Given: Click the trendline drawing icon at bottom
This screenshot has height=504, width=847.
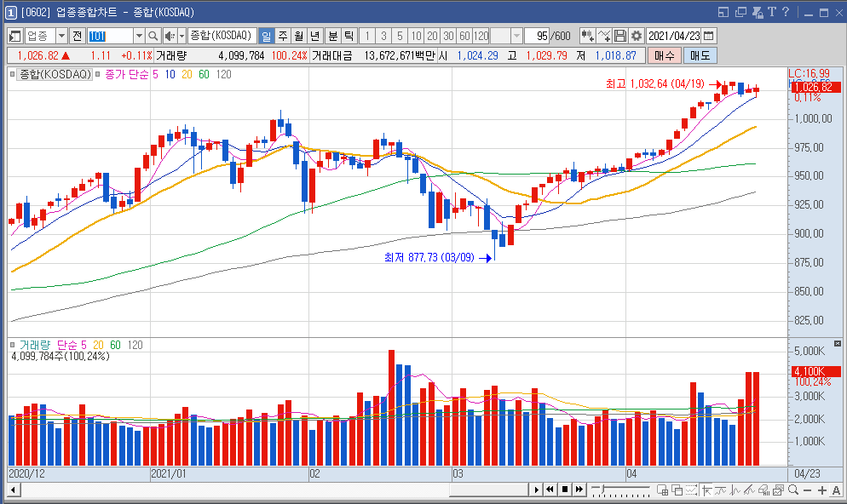Looking at the screenshot, I should [749, 490].
